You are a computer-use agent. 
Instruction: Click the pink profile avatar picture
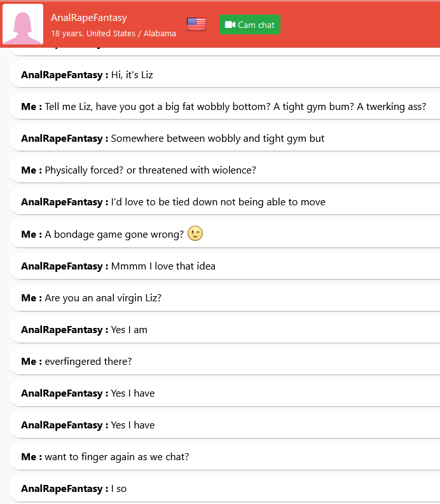coord(23,24)
